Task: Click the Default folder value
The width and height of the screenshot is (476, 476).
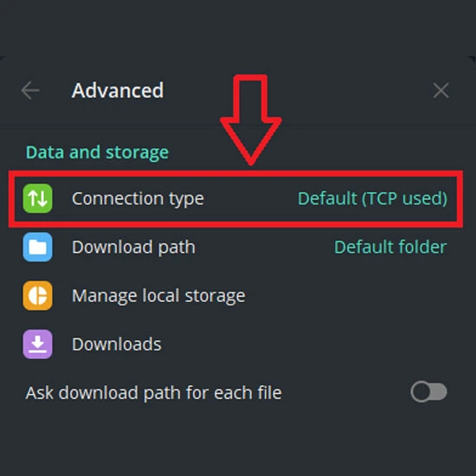Action: point(390,247)
